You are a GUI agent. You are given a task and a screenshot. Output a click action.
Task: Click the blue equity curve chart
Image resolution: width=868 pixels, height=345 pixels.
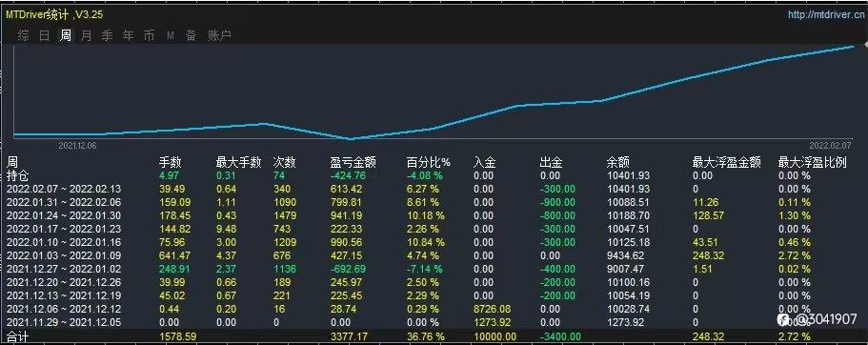tap(434, 91)
